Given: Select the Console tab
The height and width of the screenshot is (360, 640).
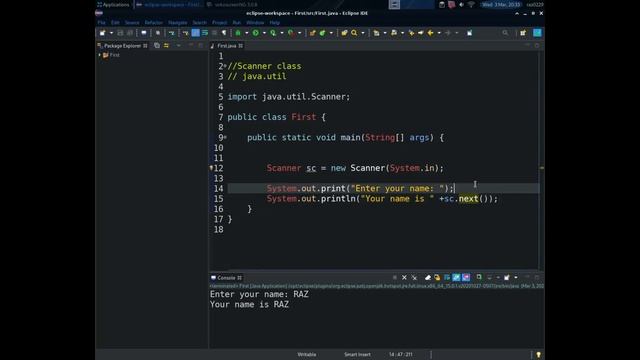Looking at the screenshot, I should (x=226, y=278).
